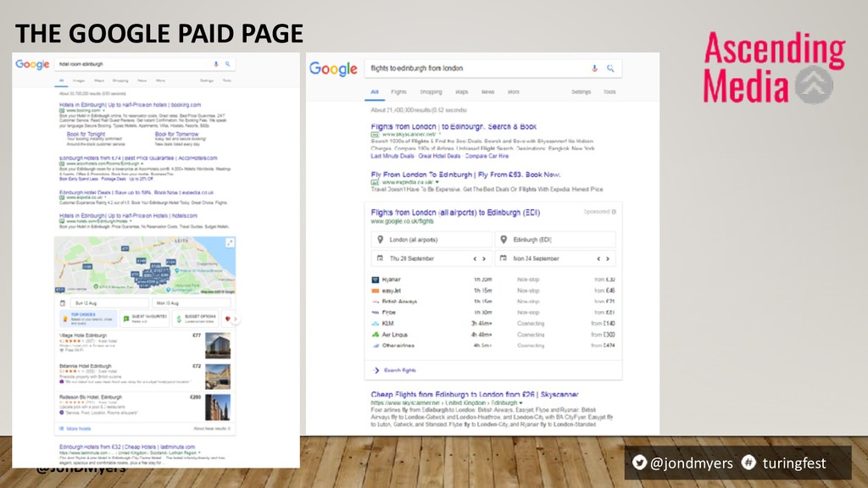Click the easyJet airline logo icon
Viewport: 868px width, 488px height.
[376, 291]
